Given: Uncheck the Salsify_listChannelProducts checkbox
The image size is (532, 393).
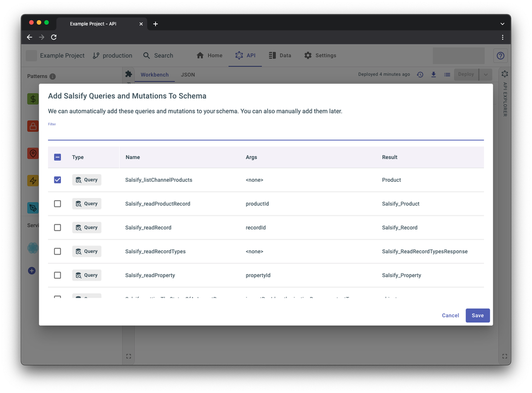Looking at the screenshot, I should 58,180.
